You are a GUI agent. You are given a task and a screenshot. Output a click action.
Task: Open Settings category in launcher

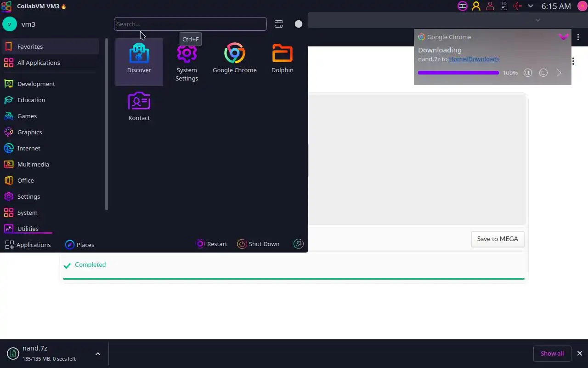tap(50, 196)
